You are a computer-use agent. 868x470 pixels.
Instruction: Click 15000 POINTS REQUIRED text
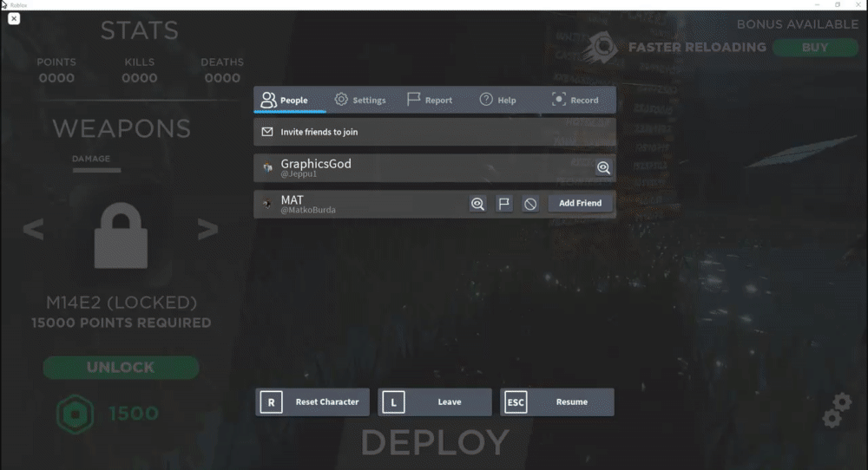pyautogui.click(x=122, y=323)
